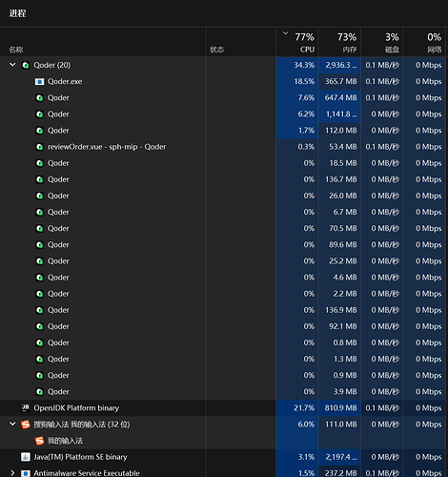
Task: Select the OpenJDK Platform binary process
Action: pos(222,408)
